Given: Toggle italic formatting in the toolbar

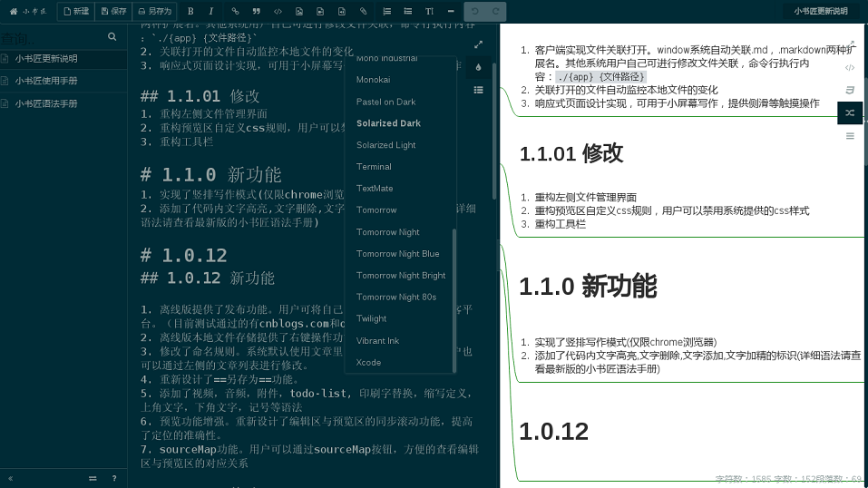Looking at the screenshot, I should [211, 11].
